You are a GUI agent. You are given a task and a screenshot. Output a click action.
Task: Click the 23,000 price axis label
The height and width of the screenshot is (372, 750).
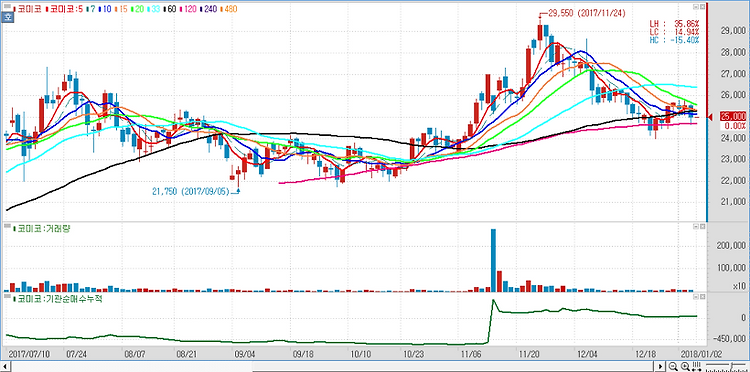click(x=732, y=159)
